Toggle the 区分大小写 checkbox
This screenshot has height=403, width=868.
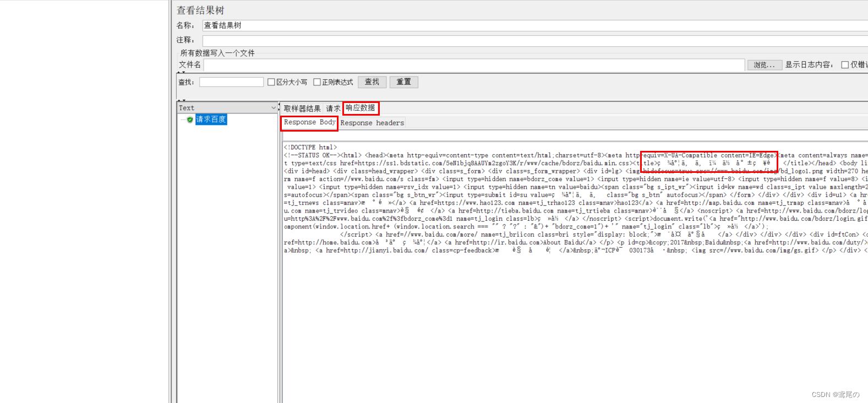click(x=271, y=82)
